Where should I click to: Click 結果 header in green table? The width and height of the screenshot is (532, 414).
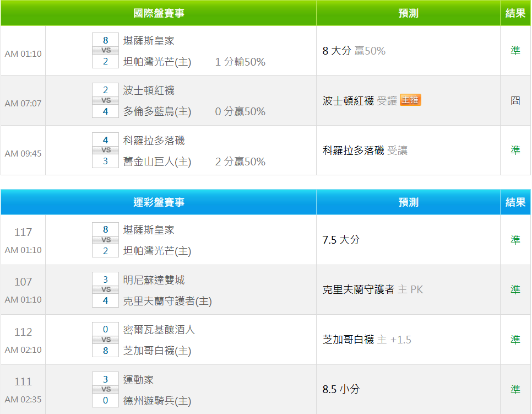click(515, 13)
